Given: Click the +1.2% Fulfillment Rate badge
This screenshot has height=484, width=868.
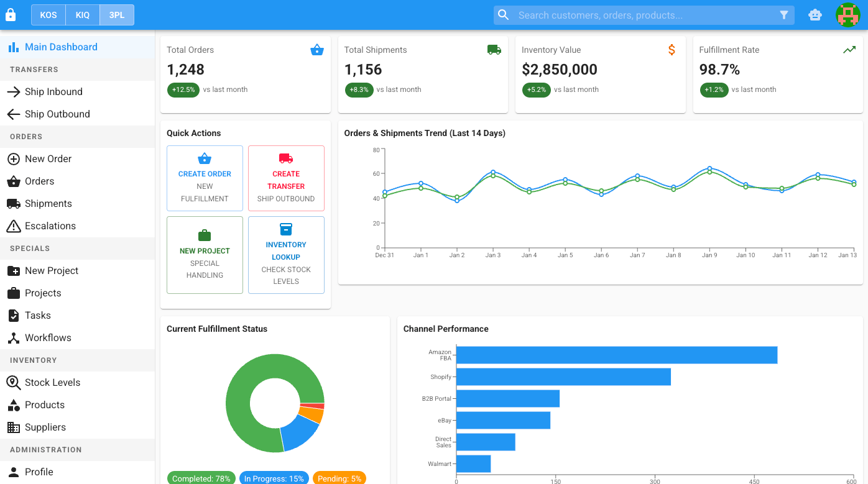Looking at the screenshot, I should coord(714,89).
